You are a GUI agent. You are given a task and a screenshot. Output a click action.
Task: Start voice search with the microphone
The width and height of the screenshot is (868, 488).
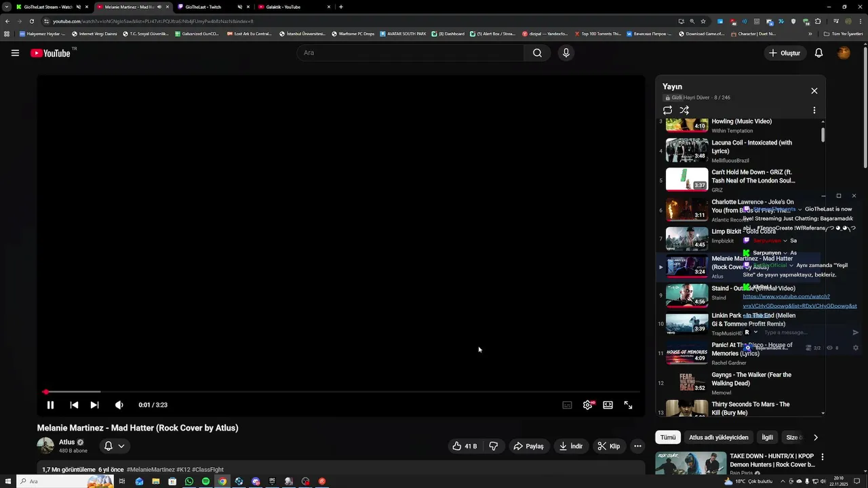point(566,53)
